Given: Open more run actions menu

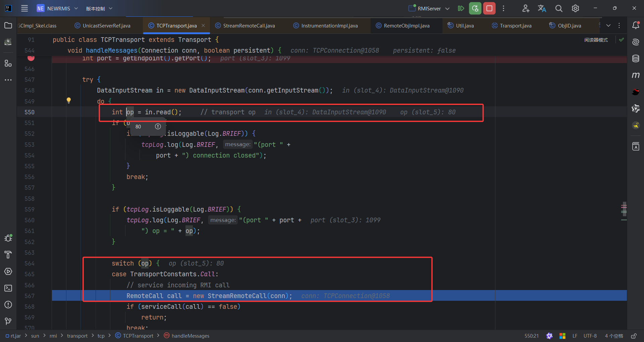Looking at the screenshot, I should (x=503, y=8).
